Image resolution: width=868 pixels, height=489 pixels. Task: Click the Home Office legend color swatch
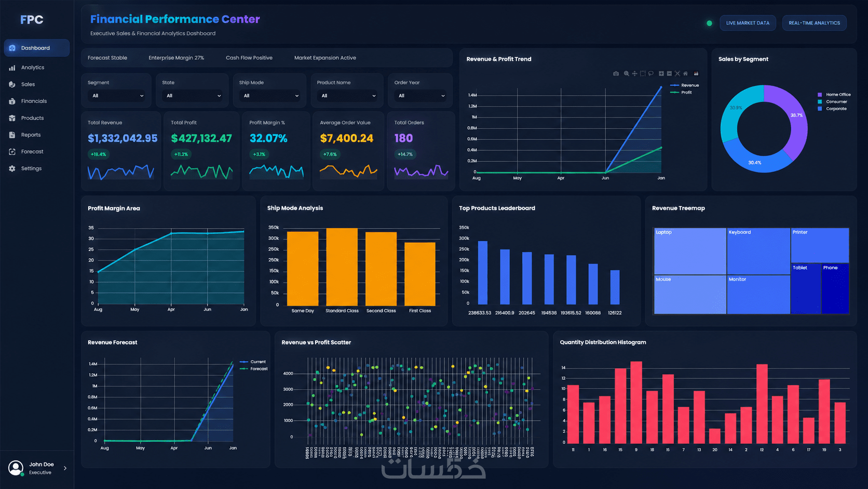[x=820, y=95]
